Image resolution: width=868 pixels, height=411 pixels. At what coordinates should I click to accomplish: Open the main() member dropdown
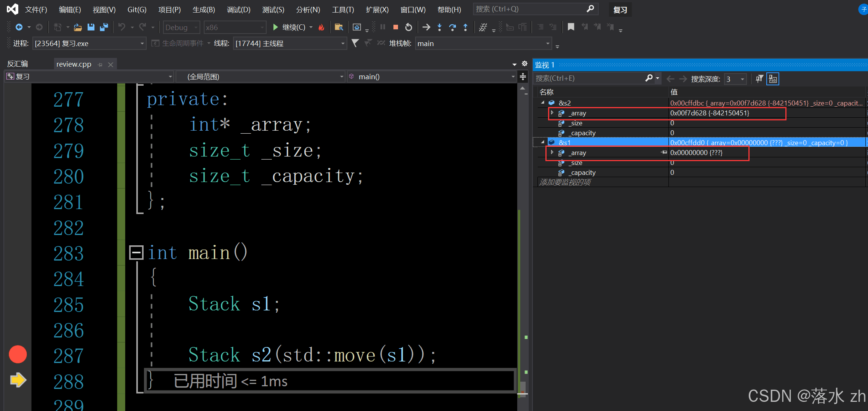tap(432, 77)
